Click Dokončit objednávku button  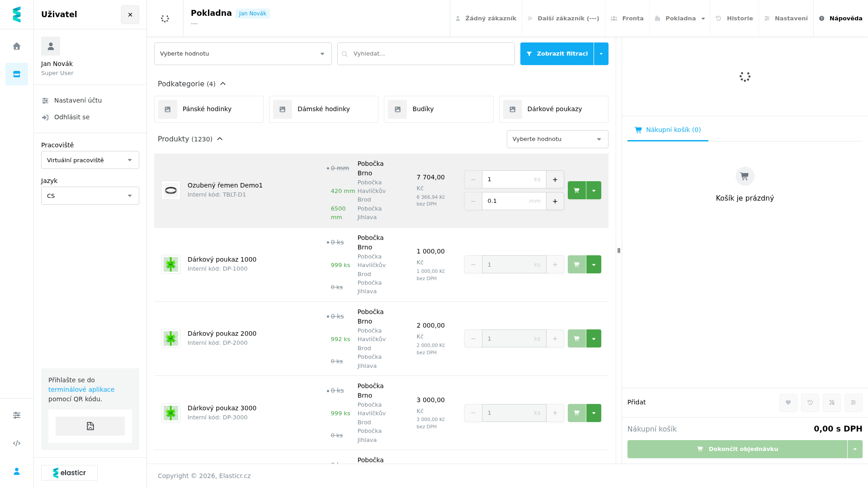(x=737, y=449)
